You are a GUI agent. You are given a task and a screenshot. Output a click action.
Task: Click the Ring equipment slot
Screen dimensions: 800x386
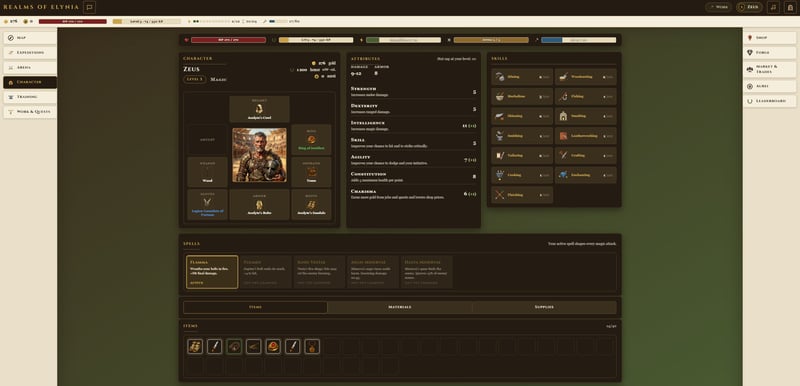coord(311,140)
